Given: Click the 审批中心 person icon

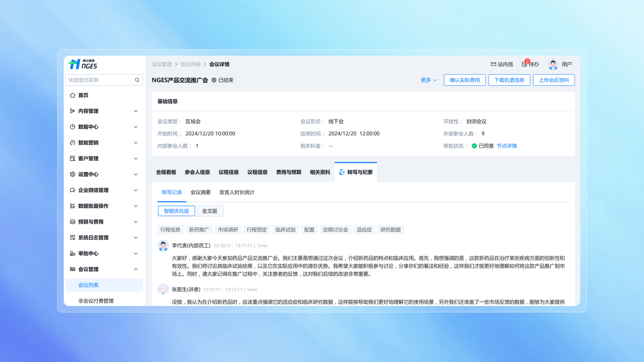Looking at the screenshot, I should click(x=72, y=253).
